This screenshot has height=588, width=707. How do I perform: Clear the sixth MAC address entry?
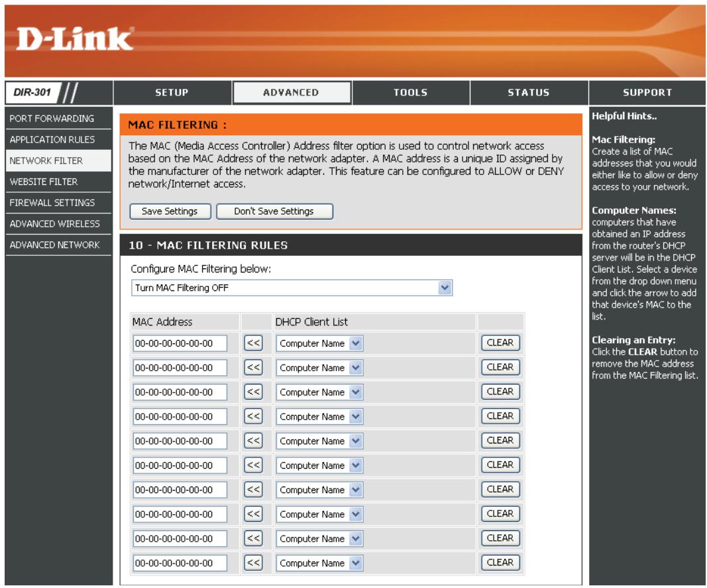(500, 465)
